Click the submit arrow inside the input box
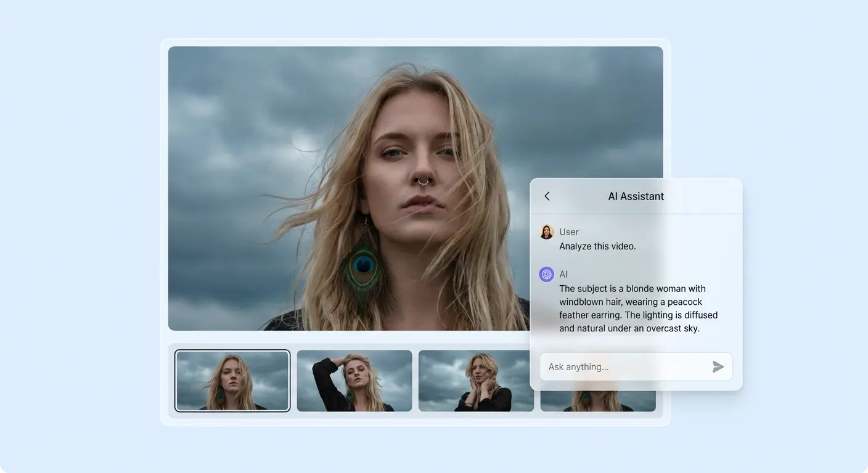The width and height of the screenshot is (868, 473). coord(718,366)
